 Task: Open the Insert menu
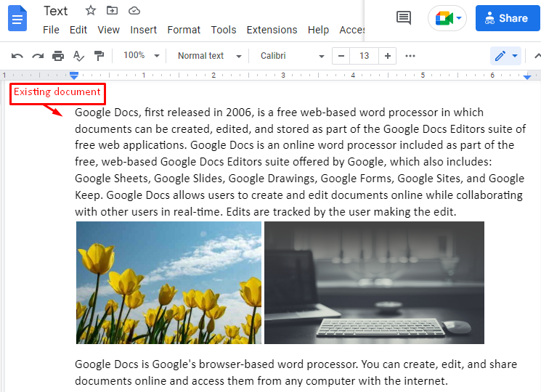143,30
